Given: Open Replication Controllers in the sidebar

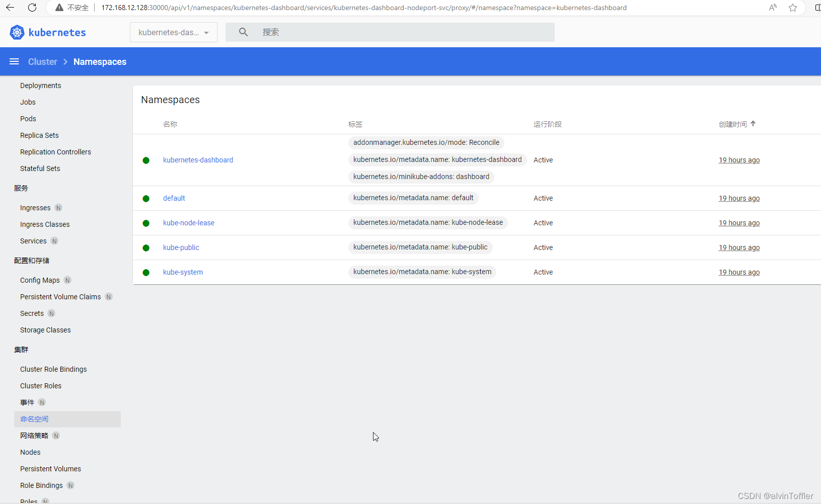Looking at the screenshot, I should click(55, 152).
